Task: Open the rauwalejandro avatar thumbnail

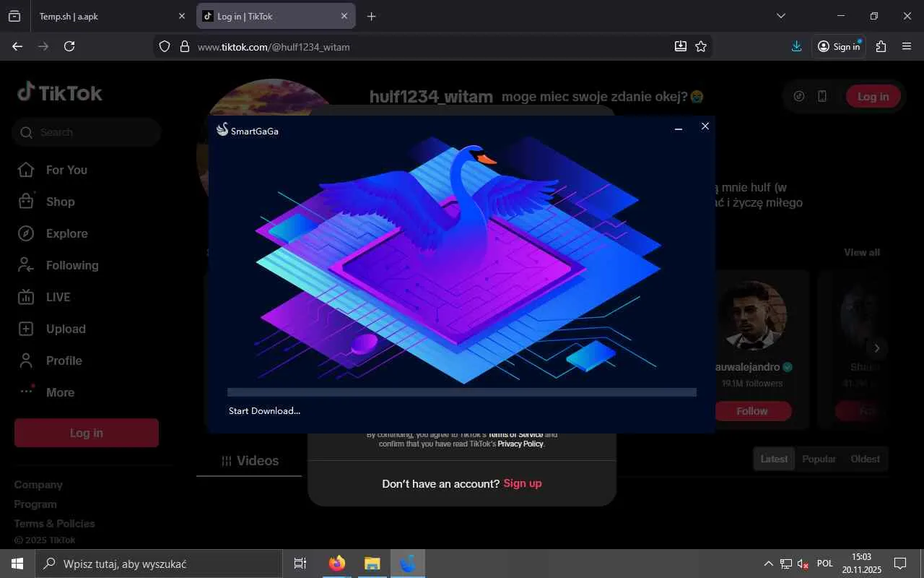Action: point(752,315)
